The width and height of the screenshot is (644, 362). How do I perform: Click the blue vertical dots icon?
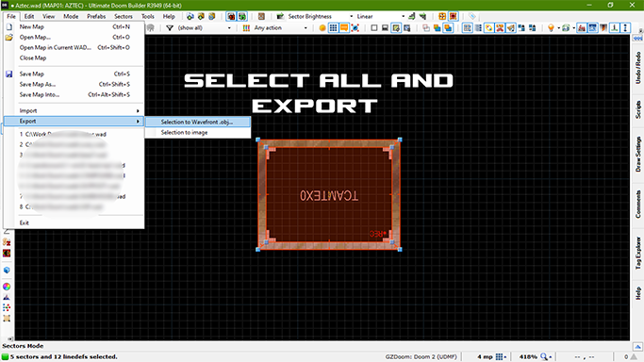pyautogui.click(x=625, y=28)
